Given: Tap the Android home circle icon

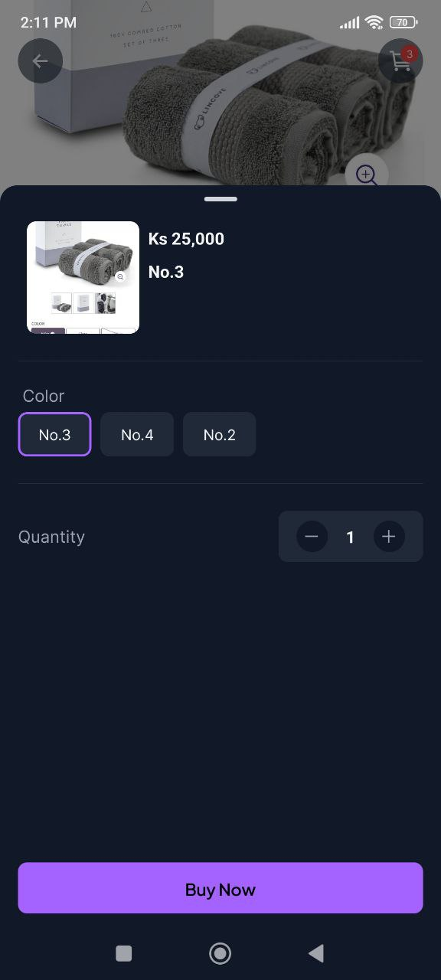Looking at the screenshot, I should click(220, 953).
